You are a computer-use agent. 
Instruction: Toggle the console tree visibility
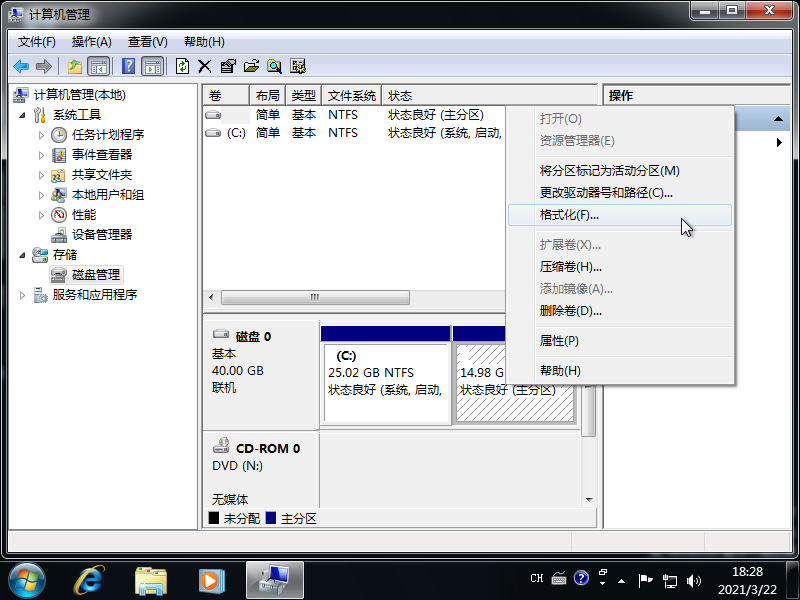[98, 66]
